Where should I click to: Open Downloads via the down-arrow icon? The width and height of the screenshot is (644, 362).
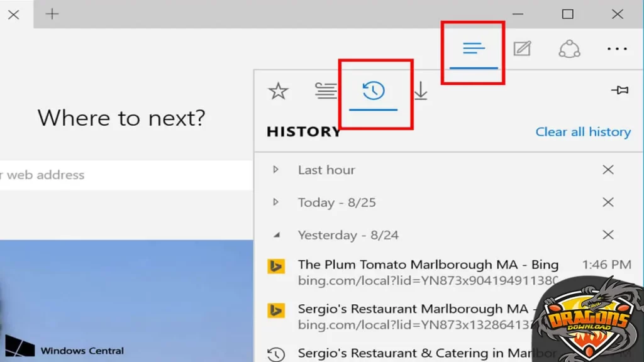point(420,90)
